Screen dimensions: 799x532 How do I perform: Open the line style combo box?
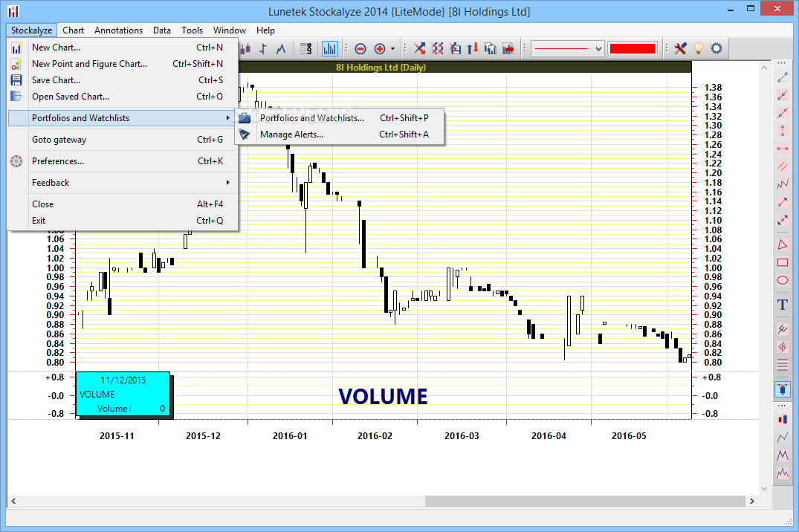coord(567,49)
